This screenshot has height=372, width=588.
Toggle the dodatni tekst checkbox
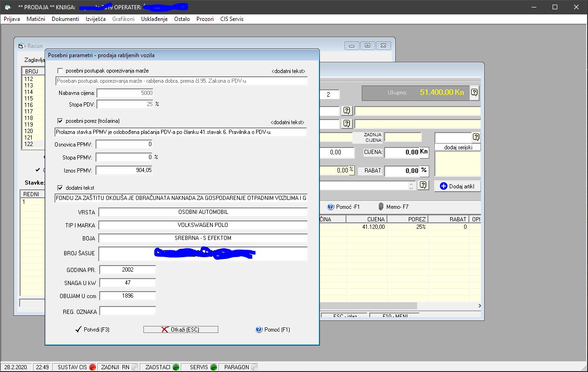click(60, 188)
